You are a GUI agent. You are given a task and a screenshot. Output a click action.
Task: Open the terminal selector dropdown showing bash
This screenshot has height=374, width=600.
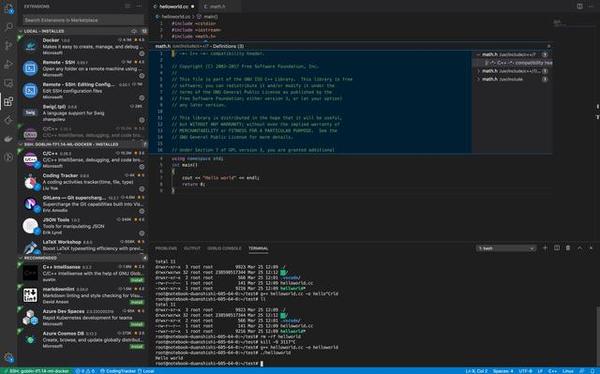(x=506, y=248)
